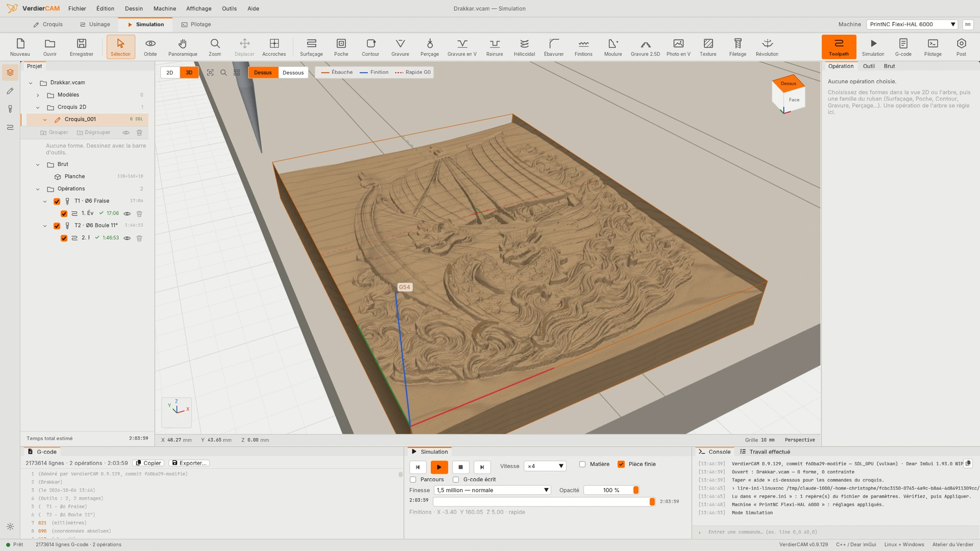Click the Copier G-code button
980x551 pixels.
pos(148,463)
